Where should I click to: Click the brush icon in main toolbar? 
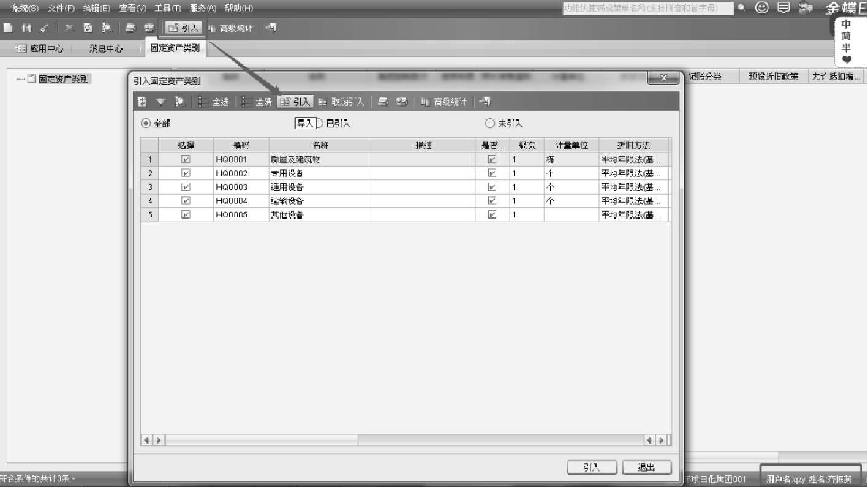point(45,28)
